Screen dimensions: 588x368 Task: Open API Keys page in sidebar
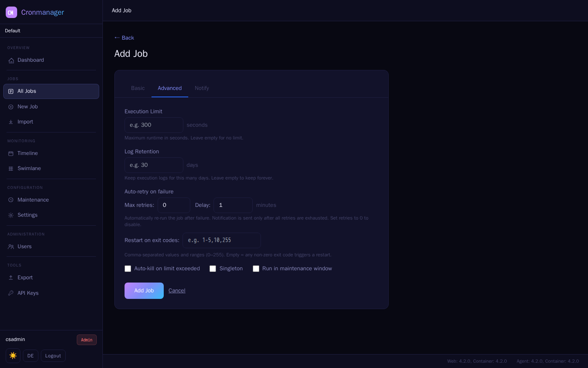tap(51, 293)
